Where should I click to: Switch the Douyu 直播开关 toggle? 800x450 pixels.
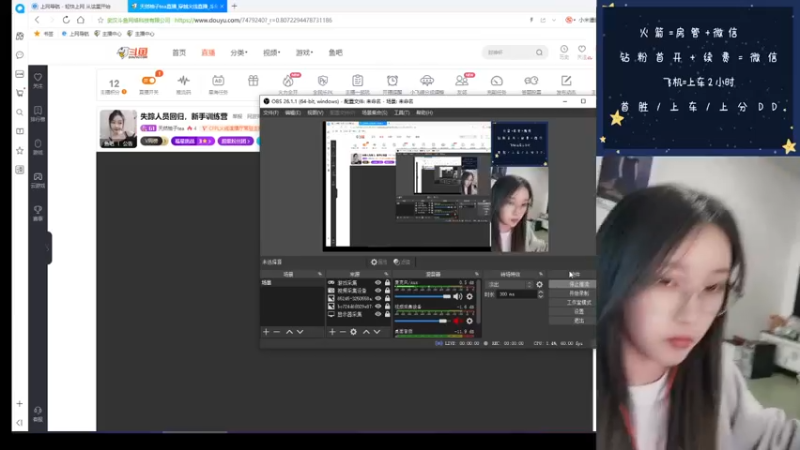pyautogui.click(x=148, y=81)
